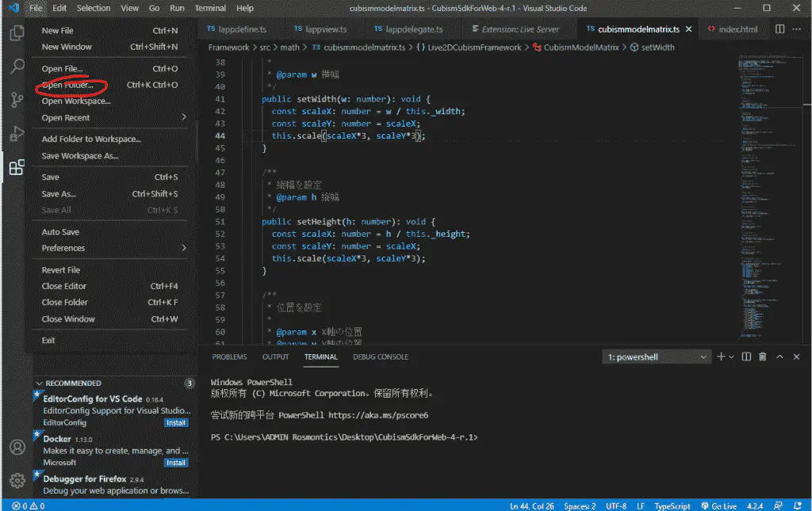Click the math breadcrumb segment
The image size is (812, 511).
point(290,47)
